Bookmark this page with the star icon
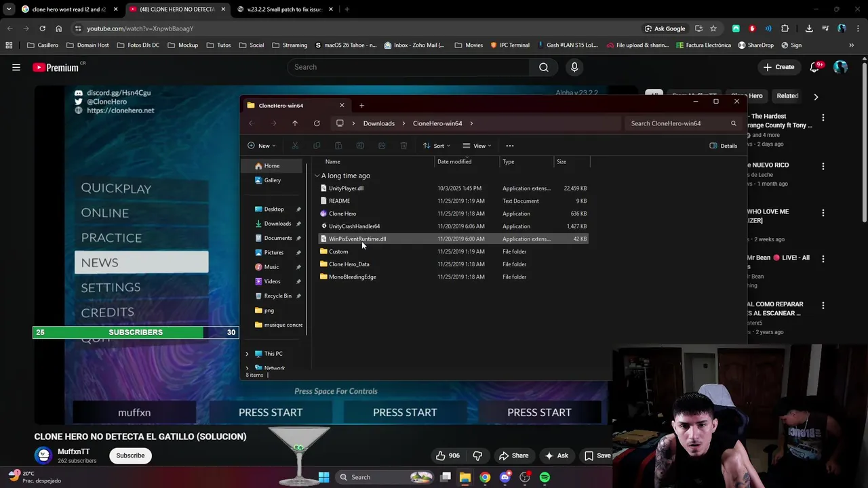 click(713, 28)
